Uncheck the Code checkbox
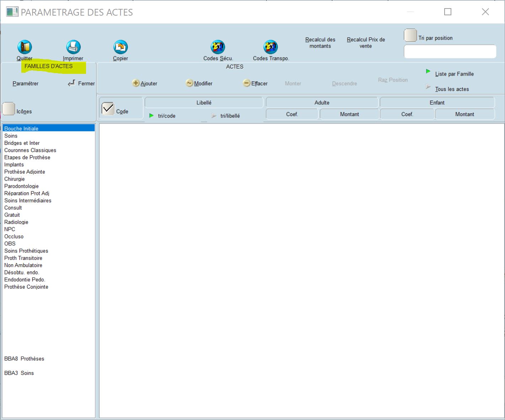 point(108,109)
